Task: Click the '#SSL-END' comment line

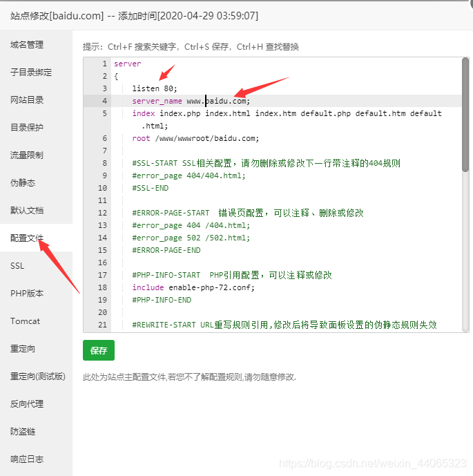Action: click(x=150, y=188)
